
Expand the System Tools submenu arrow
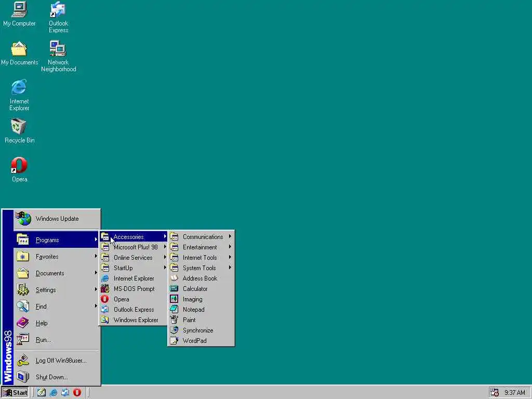(230, 268)
